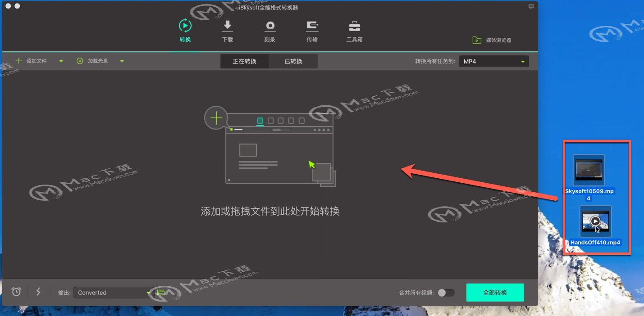Open the output folder icon

[161, 293]
